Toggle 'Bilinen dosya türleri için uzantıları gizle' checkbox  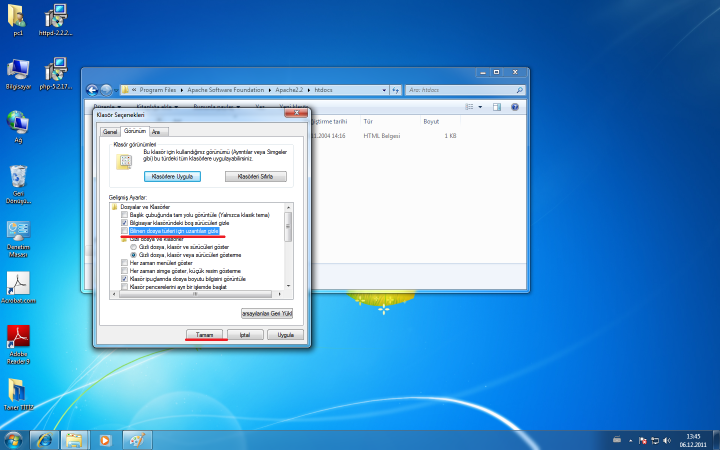[x=124, y=230]
